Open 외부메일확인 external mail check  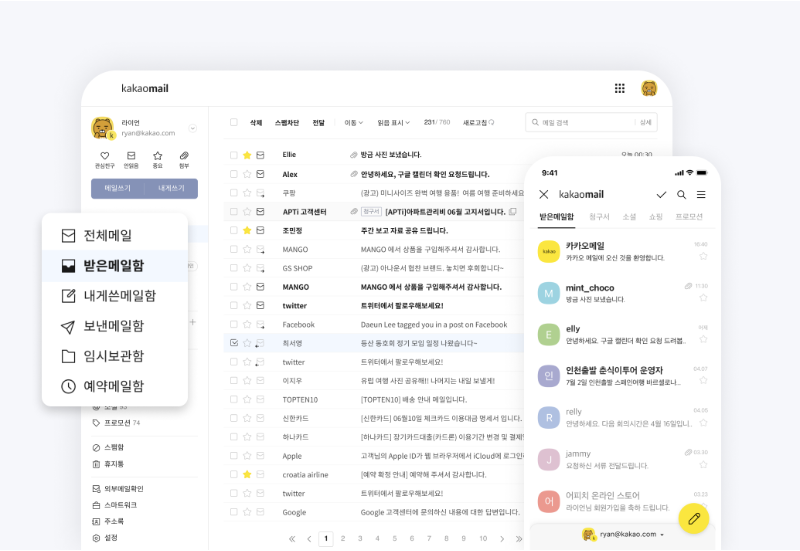[x=118, y=489]
